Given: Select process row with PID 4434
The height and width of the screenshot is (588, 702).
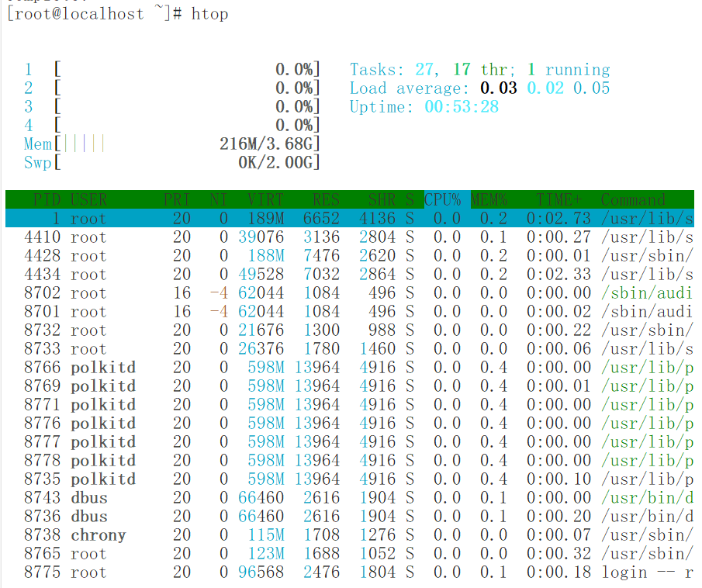Looking at the screenshot, I should 350,274.
